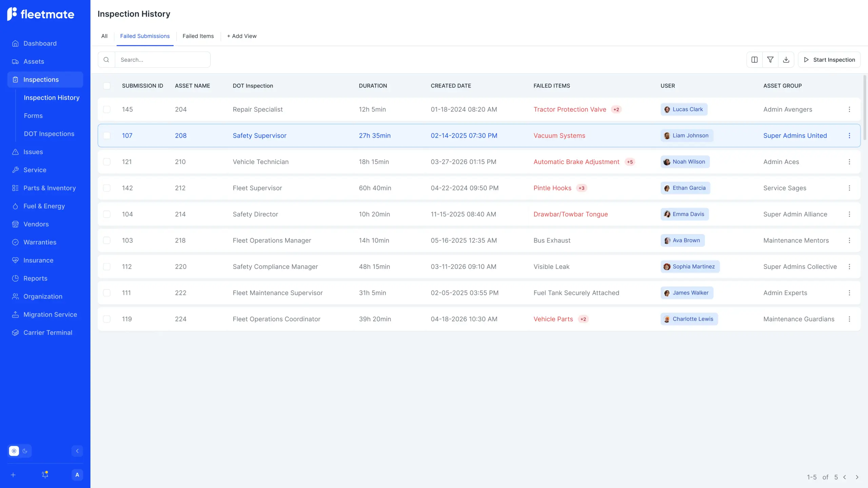Click the column layout toggle icon
The image size is (868, 488).
pyautogui.click(x=754, y=60)
